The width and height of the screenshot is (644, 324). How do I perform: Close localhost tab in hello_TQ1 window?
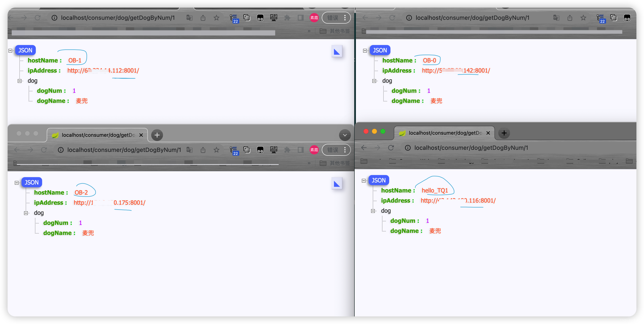488,133
